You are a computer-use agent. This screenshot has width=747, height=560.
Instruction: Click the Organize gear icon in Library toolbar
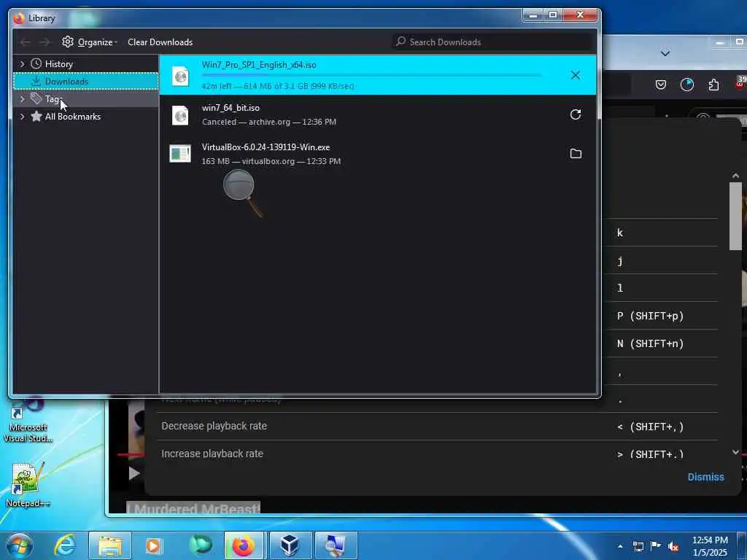coord(68,42)
